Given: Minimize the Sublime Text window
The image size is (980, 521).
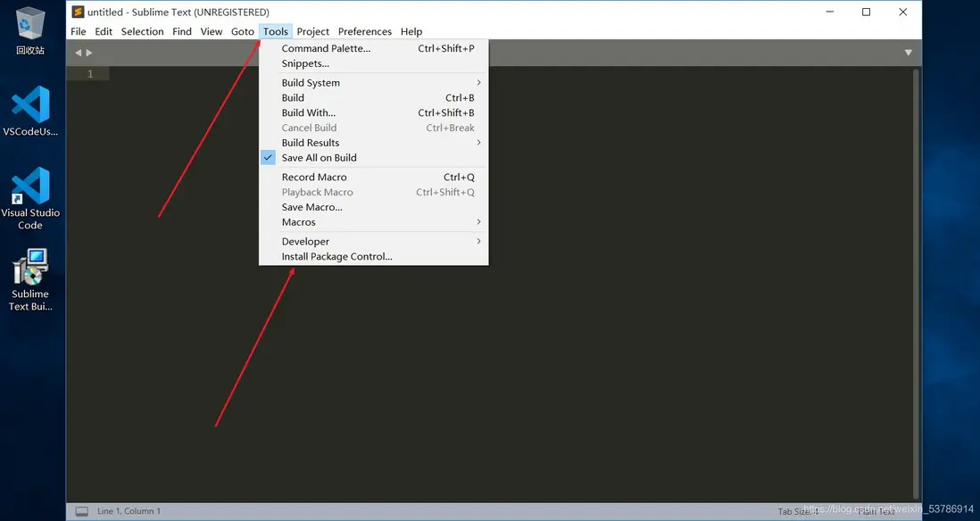Looking at the screenshot, I should point(830,12).
